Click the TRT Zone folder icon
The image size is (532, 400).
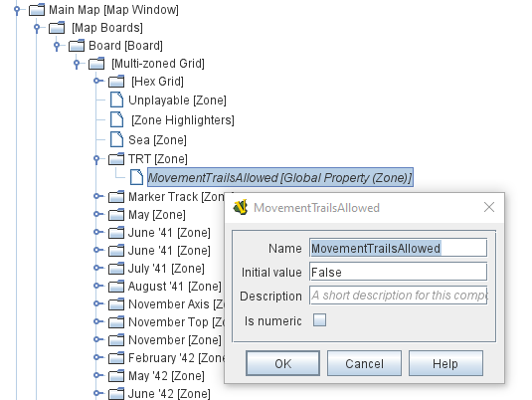pos(116,159)
